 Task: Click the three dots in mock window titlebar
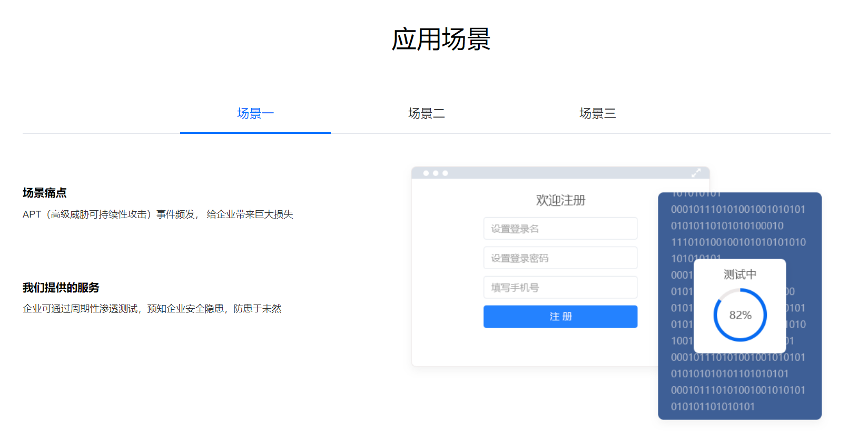click(436, 173)
